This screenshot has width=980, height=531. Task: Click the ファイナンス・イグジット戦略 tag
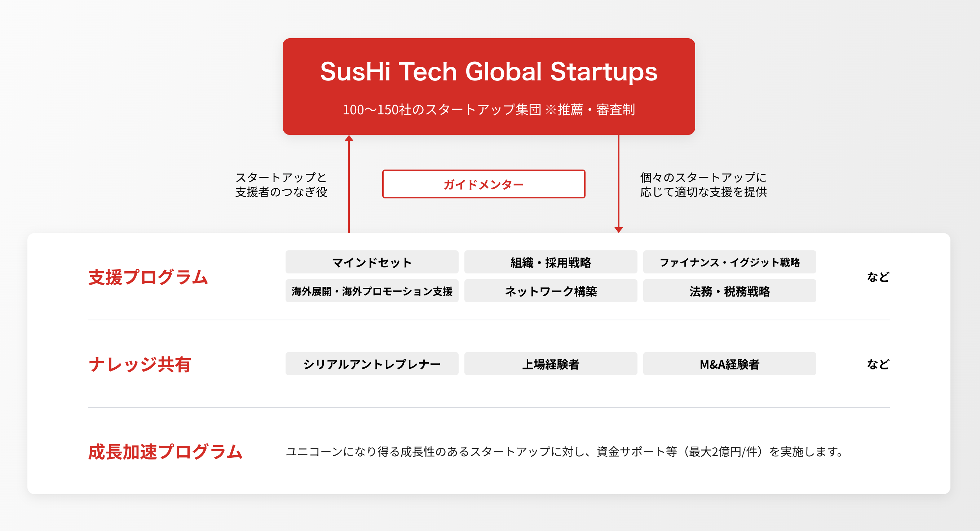pos(729,262)
